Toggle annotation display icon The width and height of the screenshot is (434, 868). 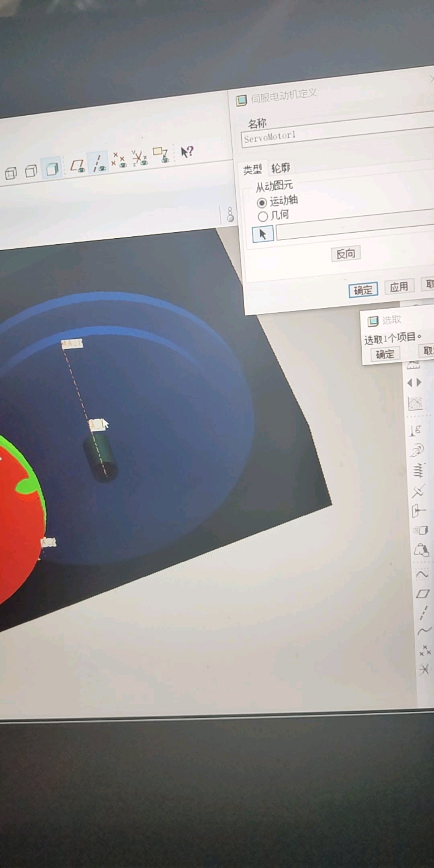pos(162,155)
